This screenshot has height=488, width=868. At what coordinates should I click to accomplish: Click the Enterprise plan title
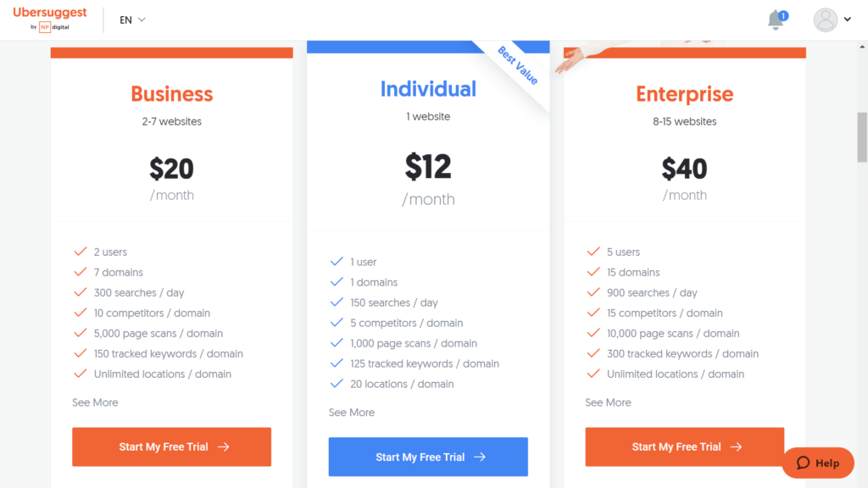click(x=684, y=94)
